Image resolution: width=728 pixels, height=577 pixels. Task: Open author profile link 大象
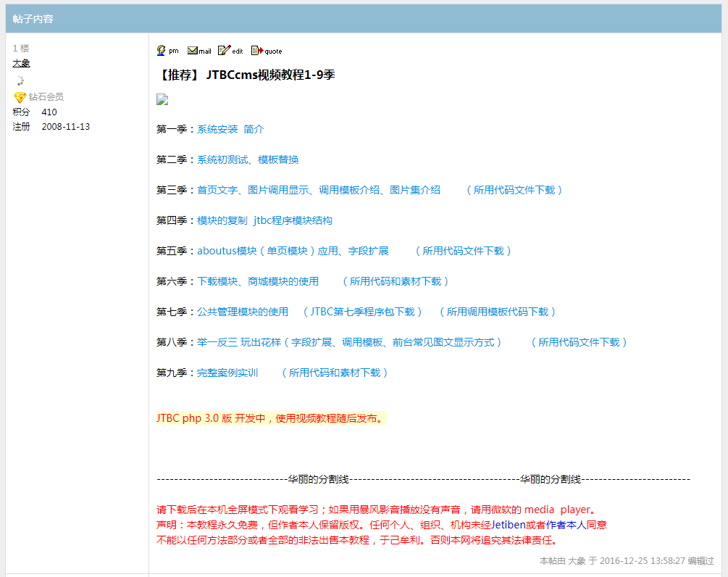[21, 63]
